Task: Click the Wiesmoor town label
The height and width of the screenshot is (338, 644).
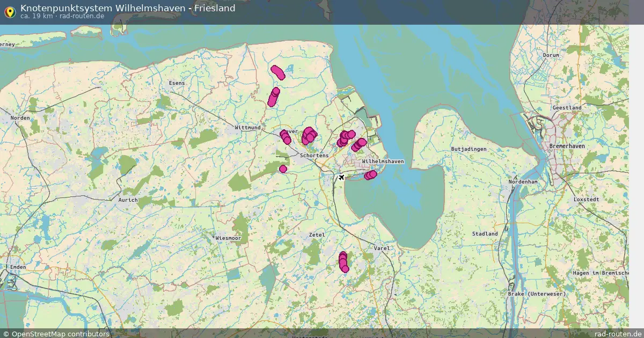Action: click(228, 237)
